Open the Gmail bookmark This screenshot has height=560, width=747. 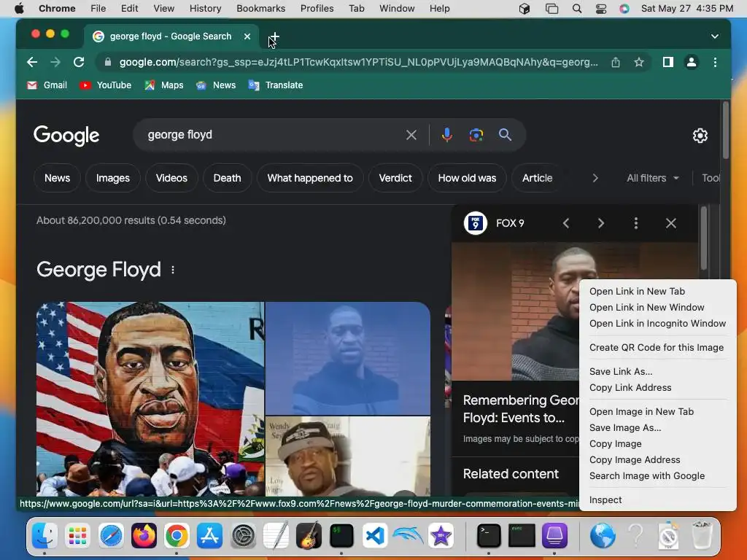(x=47, y=85)
